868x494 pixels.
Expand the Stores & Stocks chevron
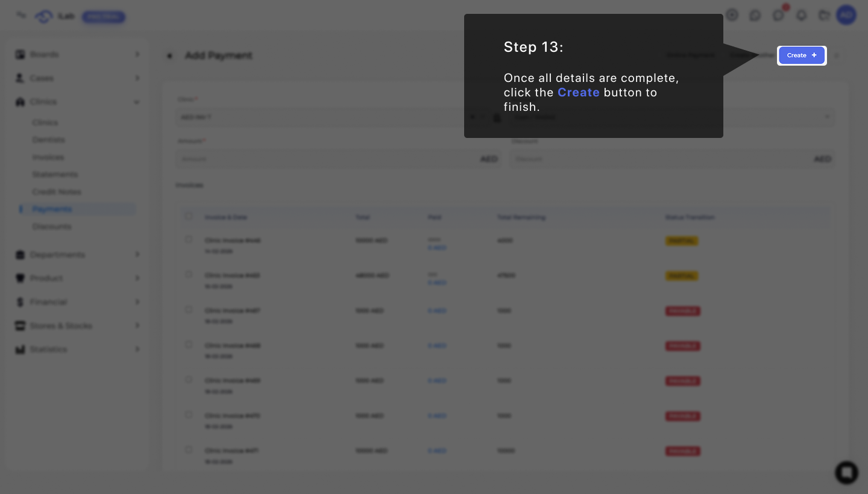pyautogui.click(x=137, y=326)
